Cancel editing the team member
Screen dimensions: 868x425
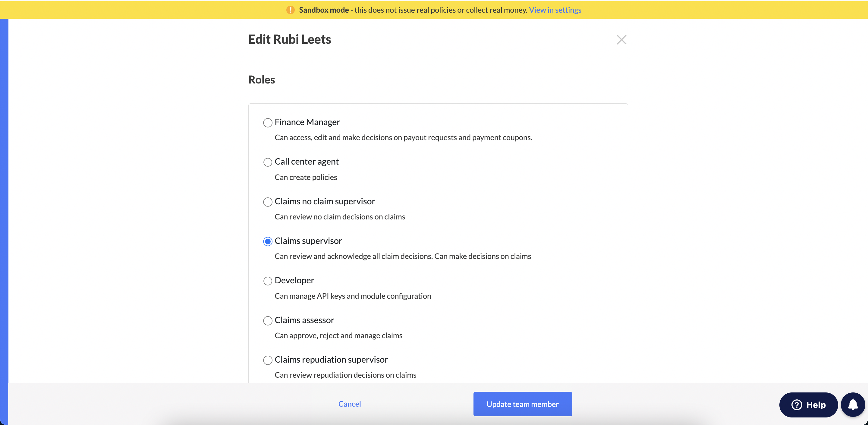click(349, 404)
